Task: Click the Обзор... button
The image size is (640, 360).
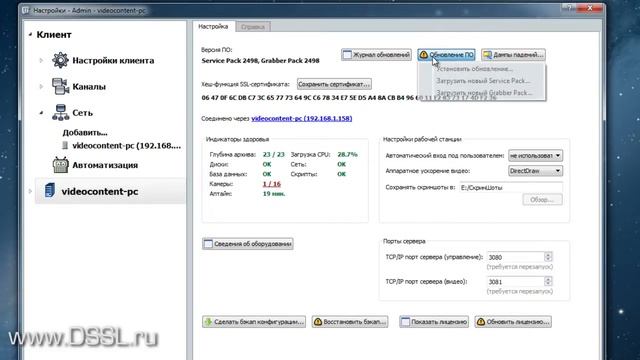Action: pyautogui.click(x=542, y=200)
